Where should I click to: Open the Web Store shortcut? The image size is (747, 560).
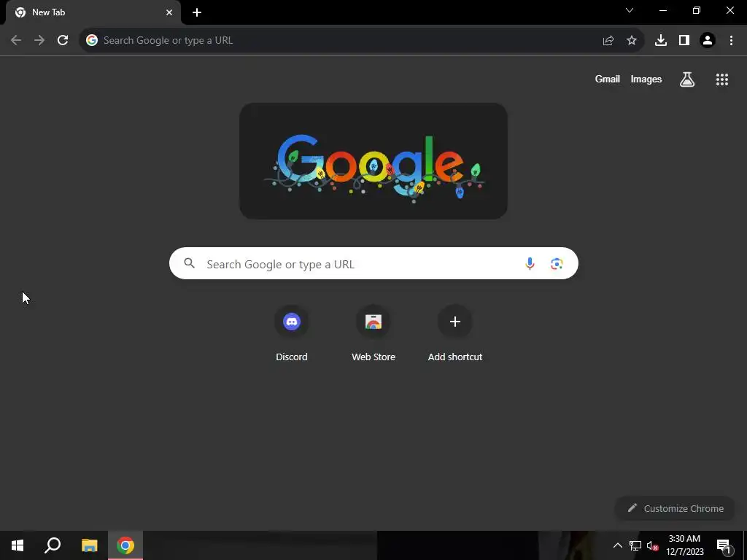tap(373, 334)
